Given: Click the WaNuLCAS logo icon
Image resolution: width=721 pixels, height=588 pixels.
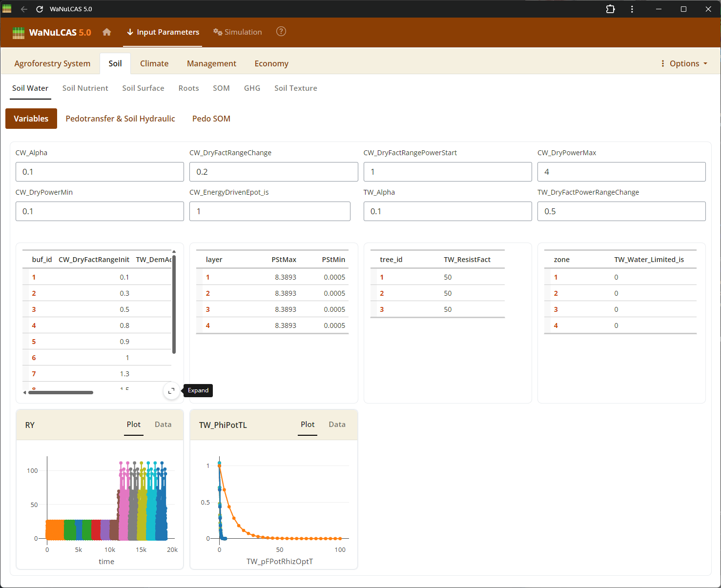Looking at the screenshot, I should (19, 33).
